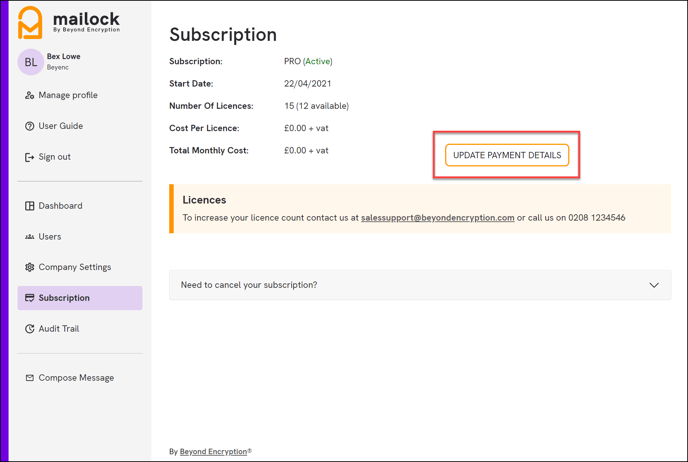Click the '15 (12 available)' licence value
The image size is (688, 462).
click(316, 106)
